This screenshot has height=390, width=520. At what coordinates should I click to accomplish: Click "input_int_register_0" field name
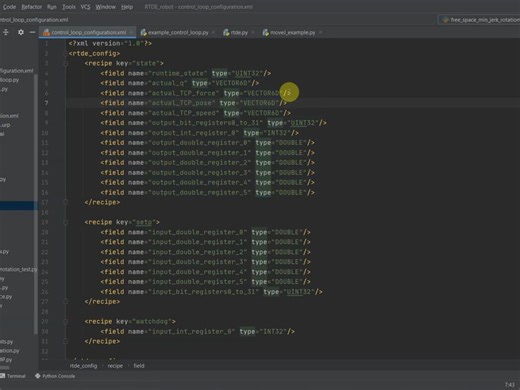191,332
